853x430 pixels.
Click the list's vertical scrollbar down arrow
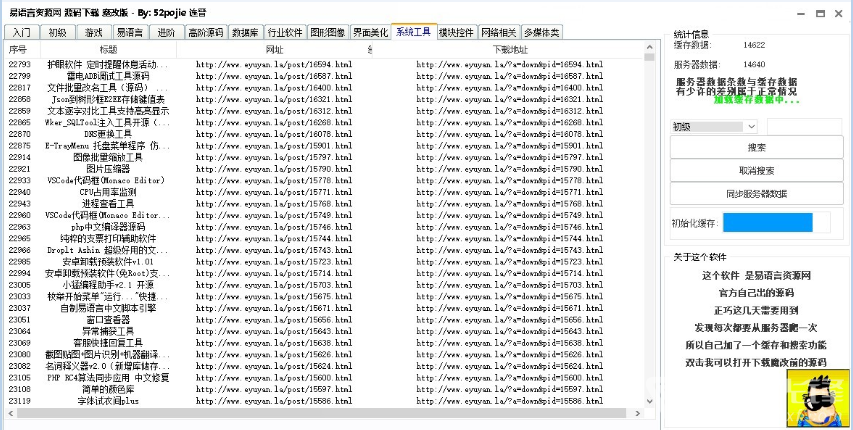tap(649, 401)
